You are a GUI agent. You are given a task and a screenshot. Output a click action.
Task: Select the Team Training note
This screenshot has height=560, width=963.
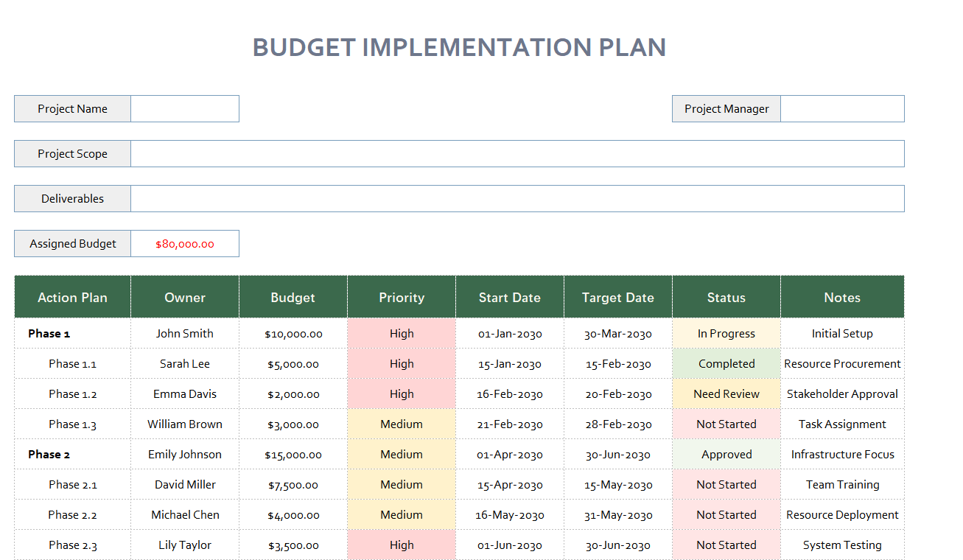(842, 484)
